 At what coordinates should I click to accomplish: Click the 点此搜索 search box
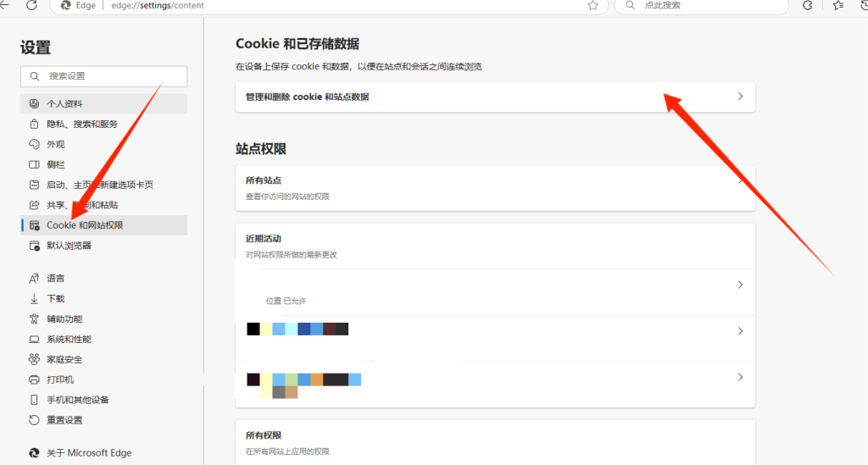point(704,5)
